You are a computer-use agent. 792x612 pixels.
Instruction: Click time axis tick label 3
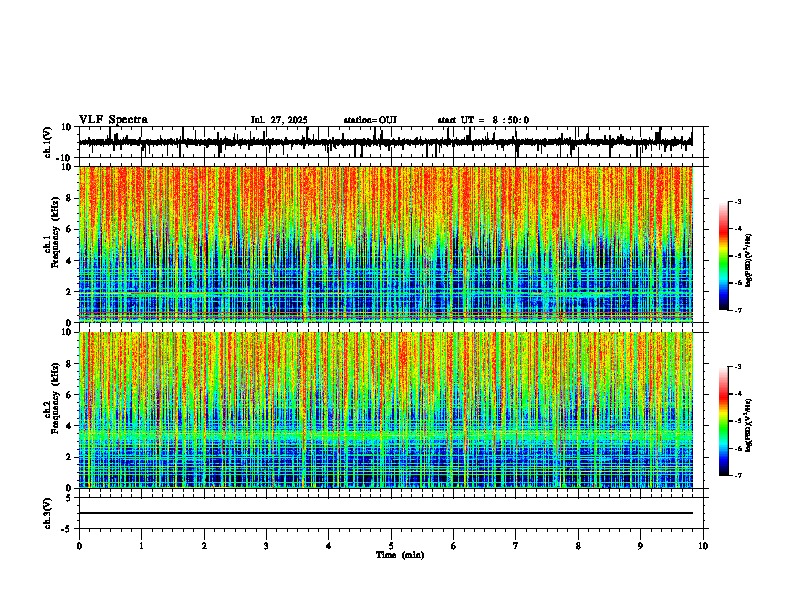pyautogui.click(x=266, y=546)
